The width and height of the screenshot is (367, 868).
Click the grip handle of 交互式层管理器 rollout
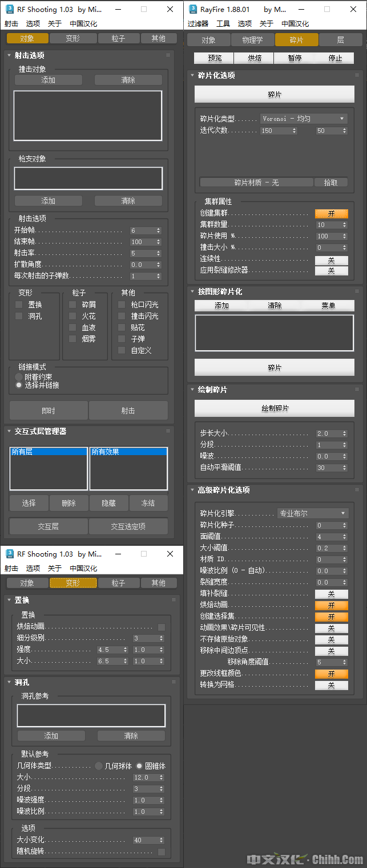tap(168, 431)
